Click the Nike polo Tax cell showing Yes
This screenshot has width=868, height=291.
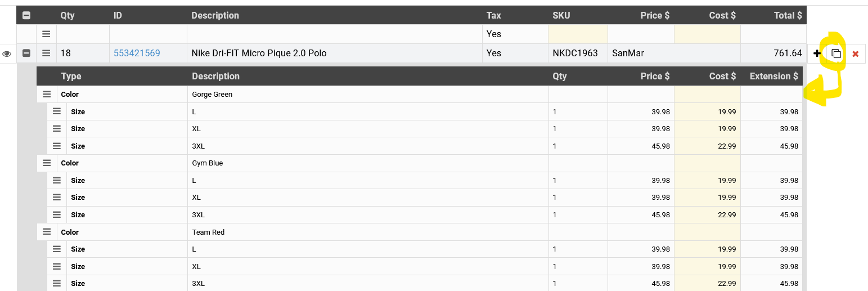[493, 53]
